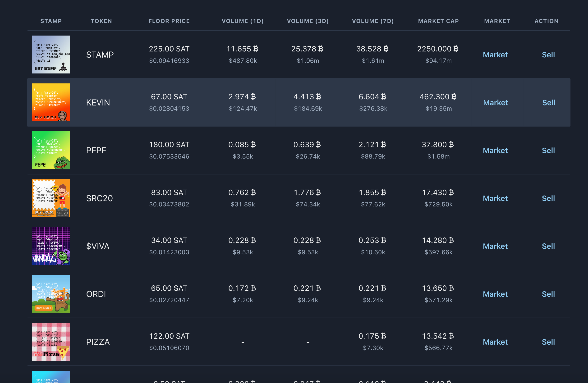This screenshot has height=383, width=588.
Task: Open the purple $VIVA stamp thumbnail
Action: click(51, 246)
